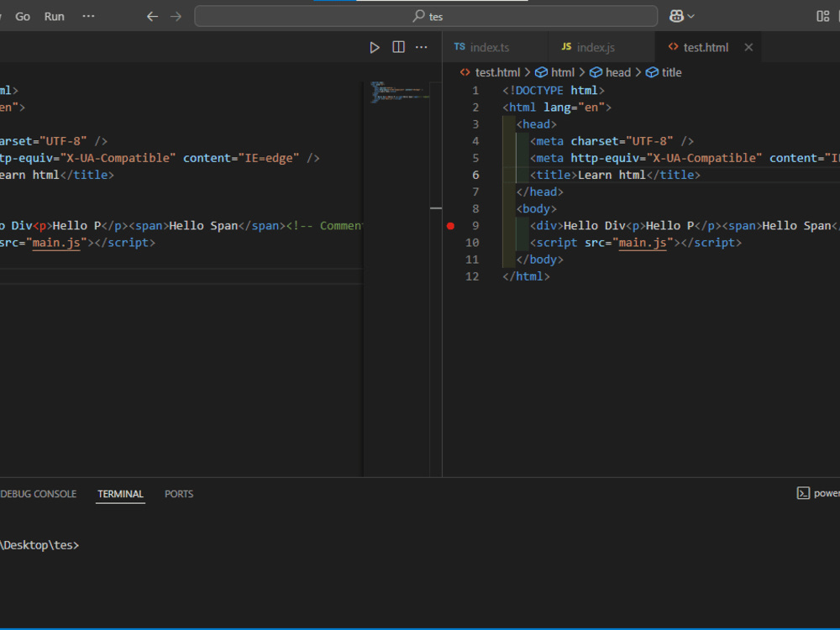Select the Terminal panel tab

click(x=120, y=494)
